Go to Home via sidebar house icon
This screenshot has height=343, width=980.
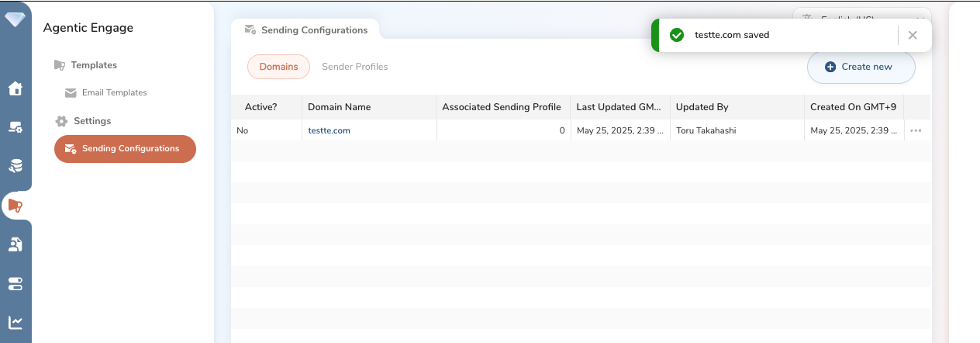pyautogui.click(x=16, y=88)
